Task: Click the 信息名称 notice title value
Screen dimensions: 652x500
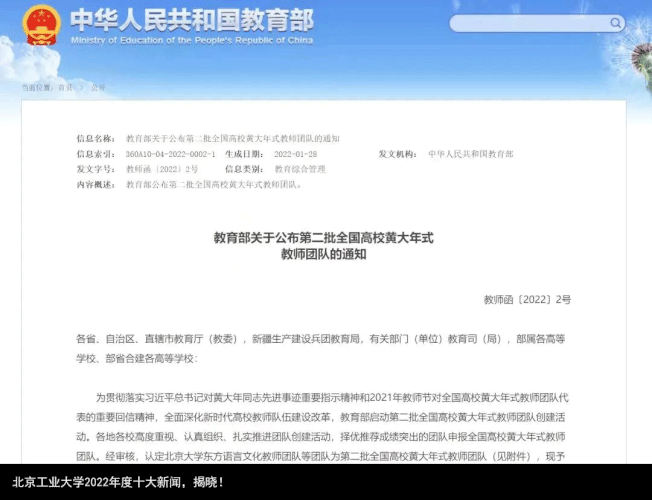Action: (x=233, y=139)
